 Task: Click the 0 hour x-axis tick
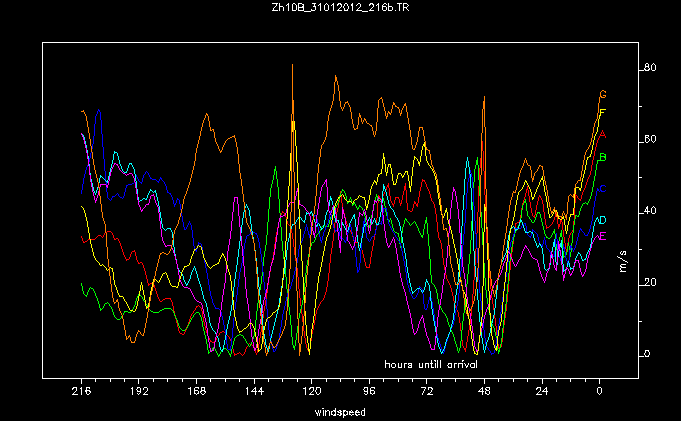pyautogui.click(x=600, y=392)
